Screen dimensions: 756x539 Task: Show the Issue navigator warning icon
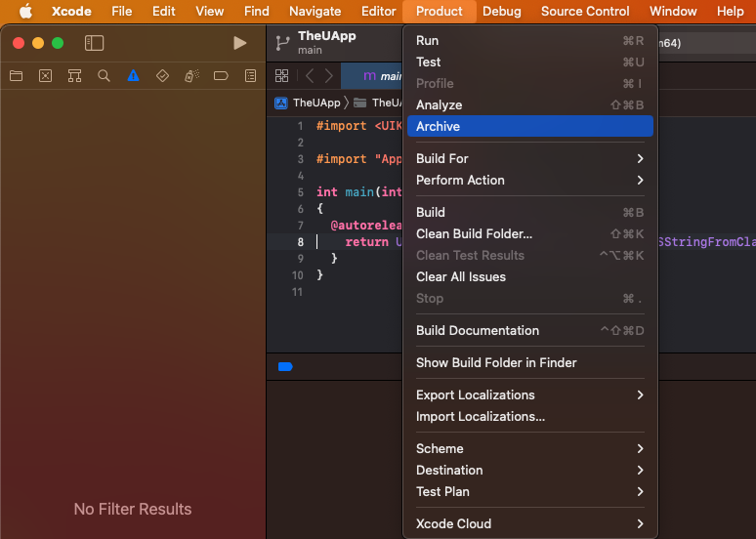click(x=133, y=75)
